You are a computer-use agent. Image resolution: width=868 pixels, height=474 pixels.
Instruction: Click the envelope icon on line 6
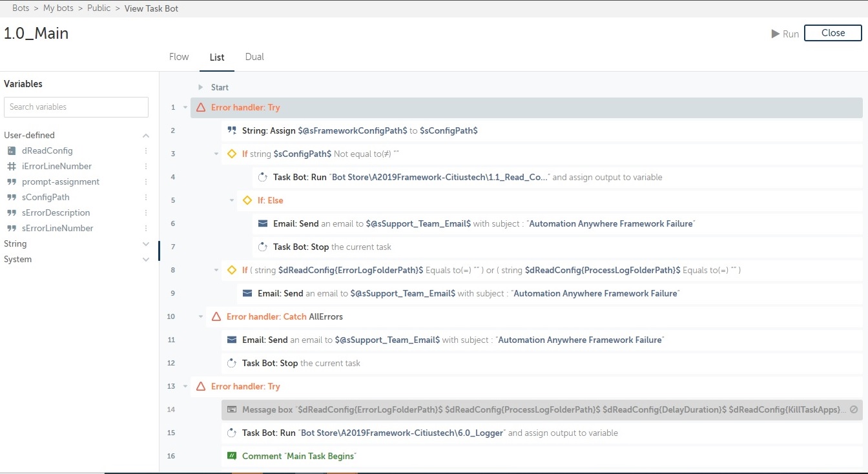[x=263, y=223]
